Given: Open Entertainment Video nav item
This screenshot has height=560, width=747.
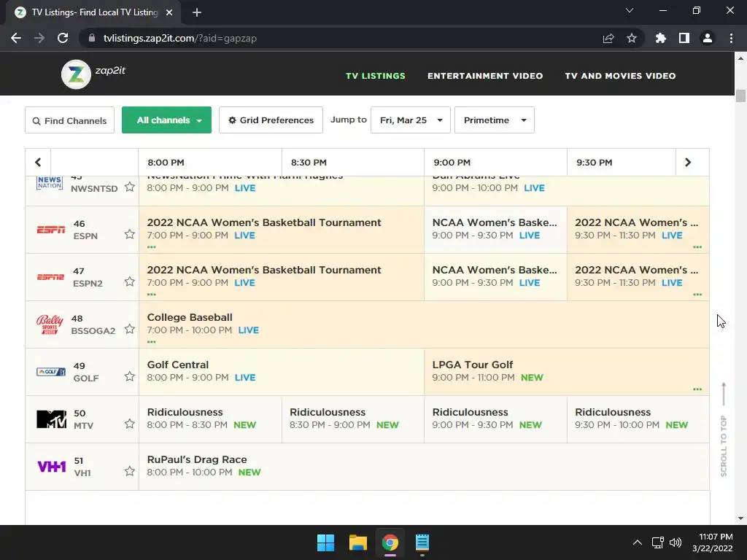Looking at the screenshot, I should coord(485,76).
